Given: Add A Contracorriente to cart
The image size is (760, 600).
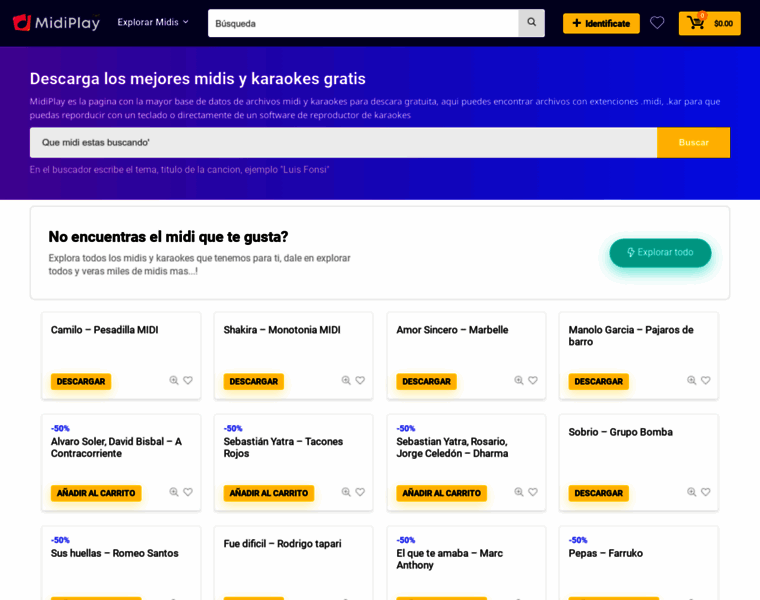Looking at the screenshot, I should [x=96, y=493].
